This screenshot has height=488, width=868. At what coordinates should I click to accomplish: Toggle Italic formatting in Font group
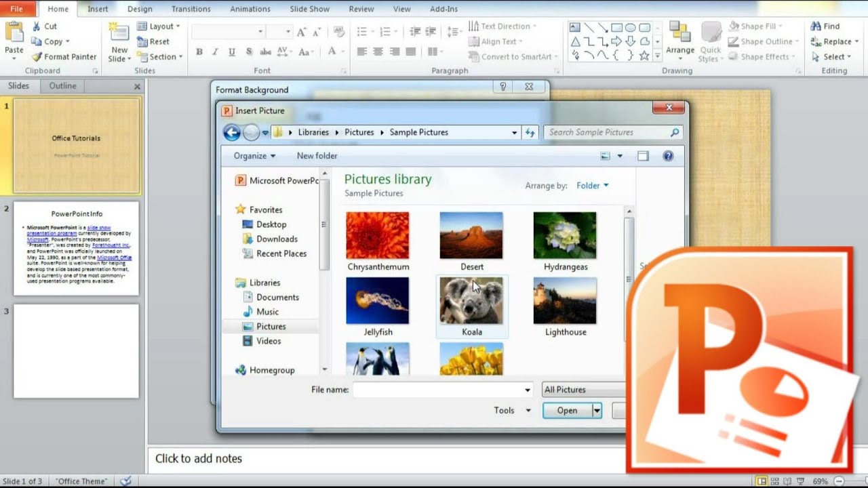pos(216,52)
